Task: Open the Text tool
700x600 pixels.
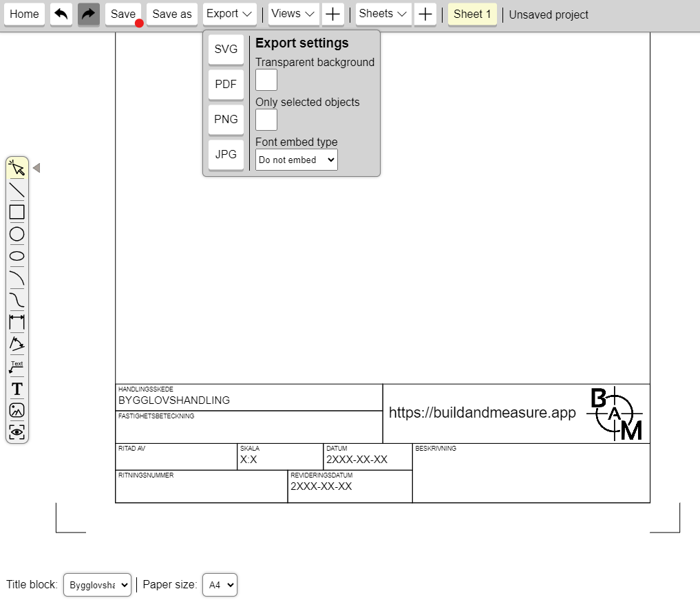Action: tap(17, 389)
